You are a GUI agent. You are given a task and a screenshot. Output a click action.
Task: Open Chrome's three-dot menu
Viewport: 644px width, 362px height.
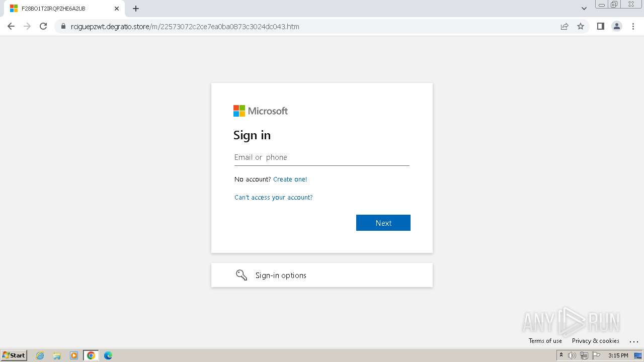633,26
